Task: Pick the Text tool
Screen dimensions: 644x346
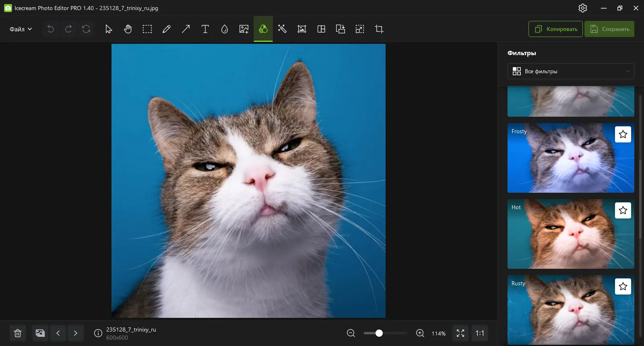Action: (x=205, y=29)
